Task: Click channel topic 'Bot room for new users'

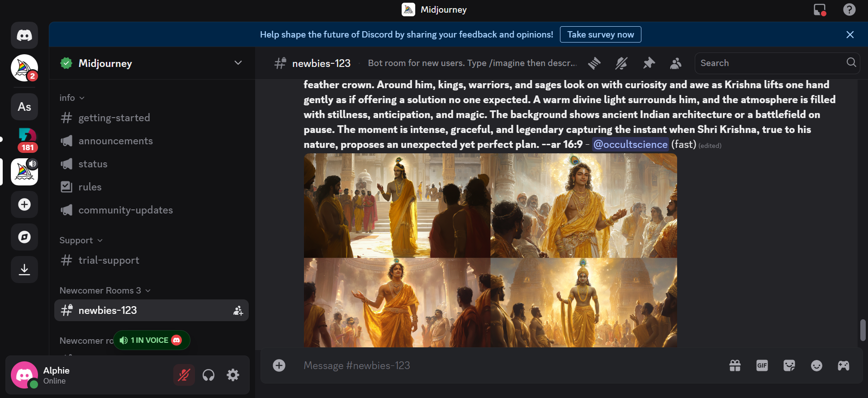Action: point(472,63)
